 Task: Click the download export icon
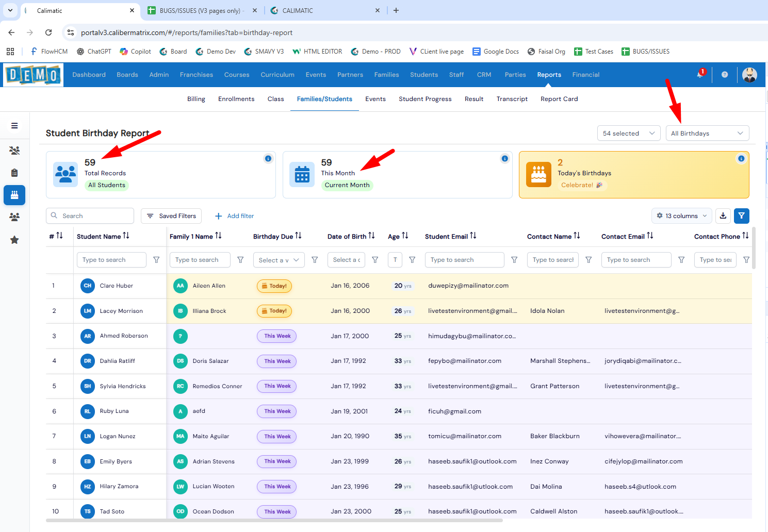pos(723,216)
